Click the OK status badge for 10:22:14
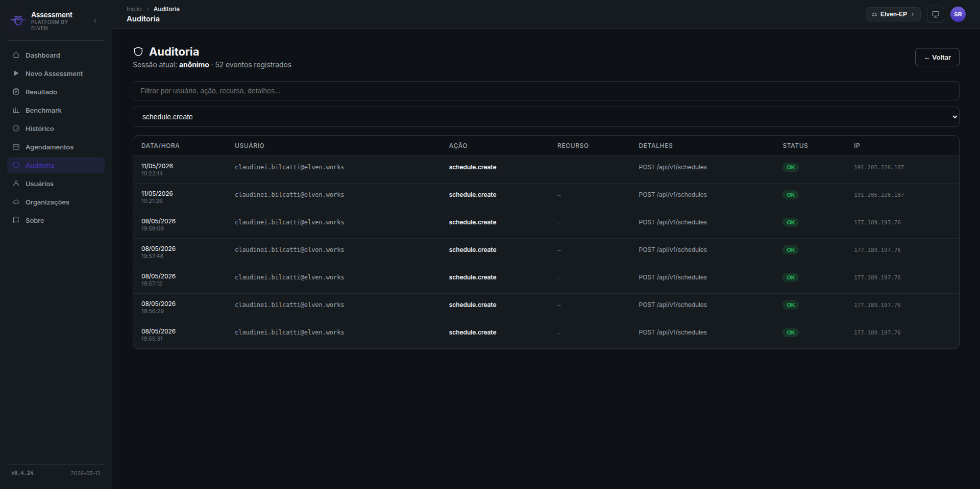The height and width of the screenshot is (489, 980). (791, 167)
